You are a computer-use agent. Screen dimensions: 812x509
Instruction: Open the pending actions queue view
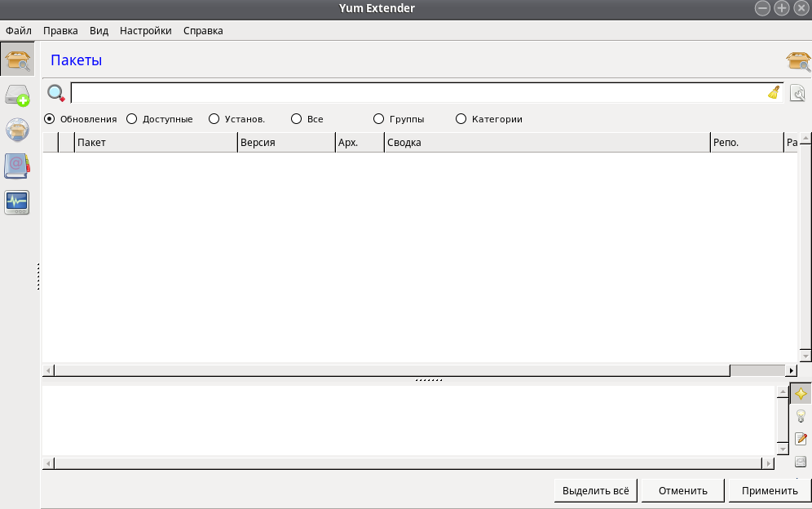(x=18, y=95)
